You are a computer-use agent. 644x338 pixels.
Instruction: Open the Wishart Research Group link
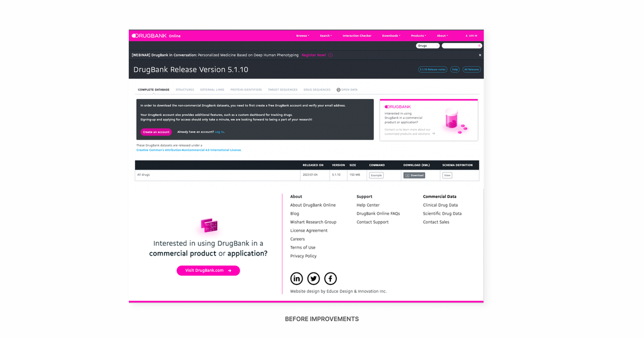coord(313,222)
